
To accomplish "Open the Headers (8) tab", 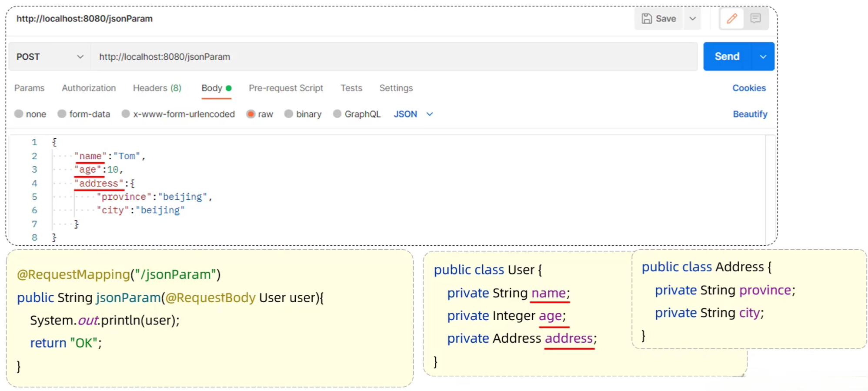I will [157, 88].
